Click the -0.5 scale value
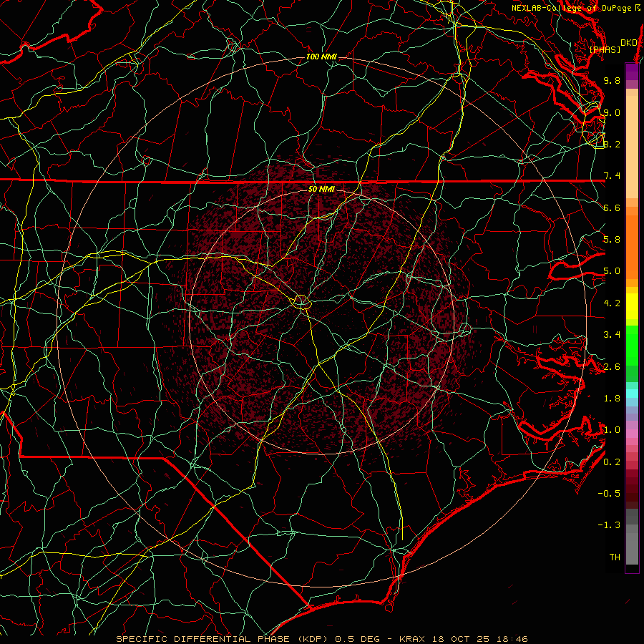 pyautogui.click(x=609, y=494)
